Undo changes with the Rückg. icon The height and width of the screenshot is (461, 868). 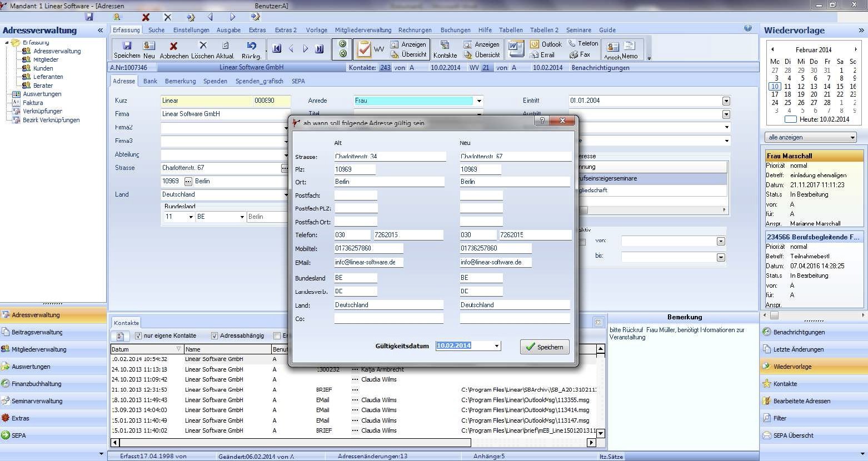coord(252,46)
